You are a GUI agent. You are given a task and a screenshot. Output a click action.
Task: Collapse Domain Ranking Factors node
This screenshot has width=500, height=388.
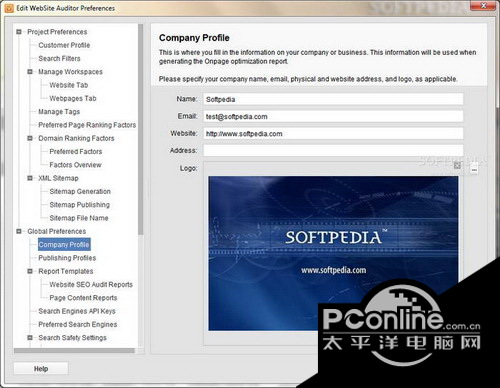[x=30, y=138]
